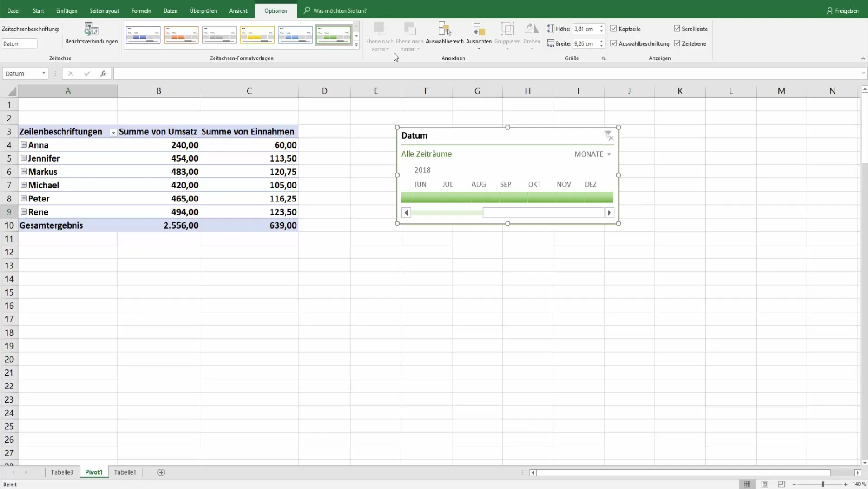This screenshot has height=489, width=868.
Task: Open Berichtsverbindungen report connections
Action: coord(91,33)
